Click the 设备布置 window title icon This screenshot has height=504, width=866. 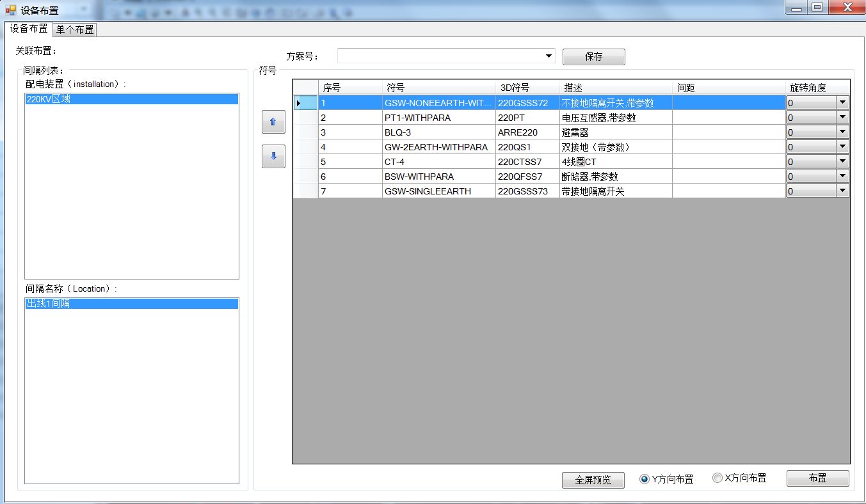pos(10,10)
